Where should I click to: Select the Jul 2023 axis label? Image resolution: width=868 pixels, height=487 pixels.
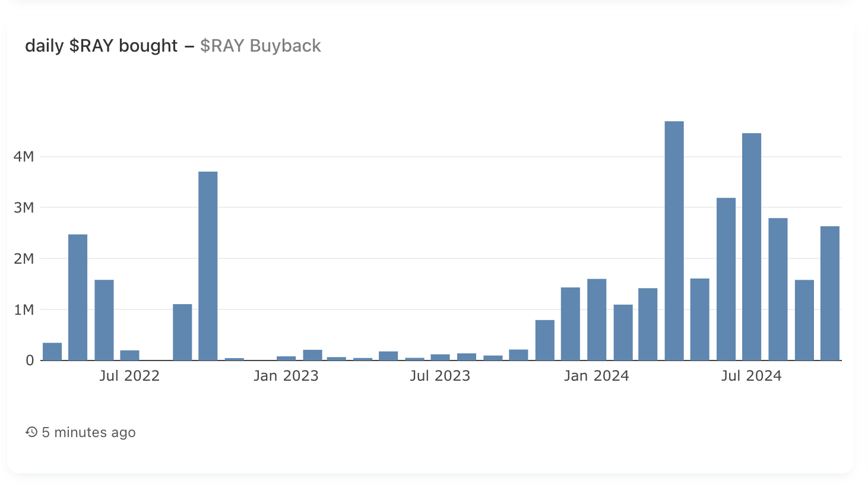[x=440, y=375]
